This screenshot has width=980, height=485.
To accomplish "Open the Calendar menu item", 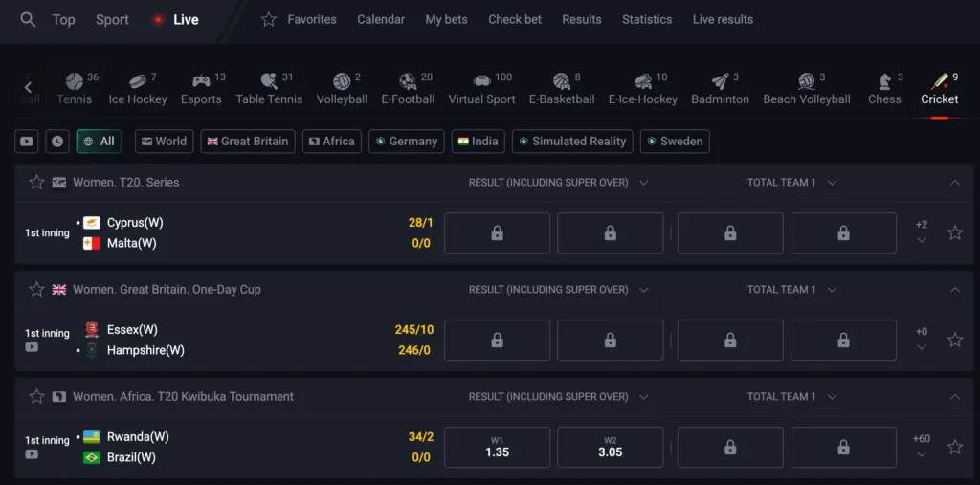I will point(381,19).
